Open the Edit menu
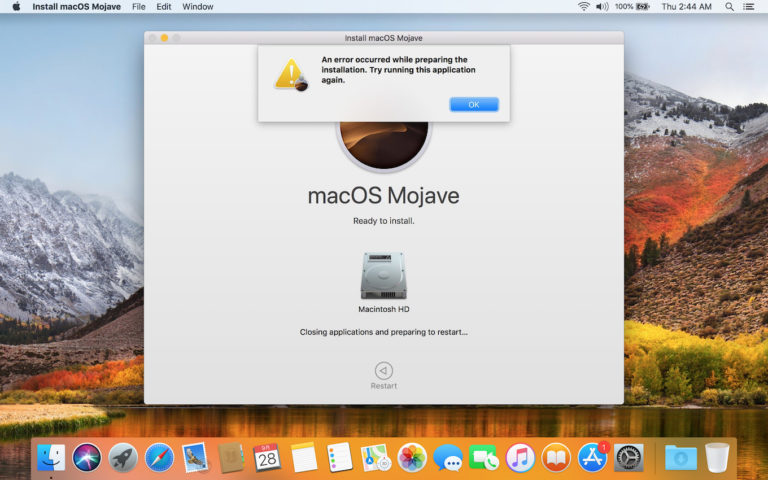Viewport: 768px width, 480px height. click(x=164, y=7)
